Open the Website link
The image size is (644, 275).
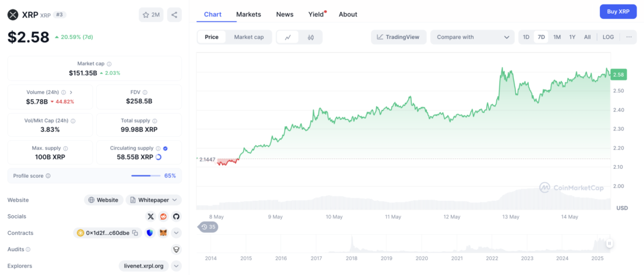(104, 200)
